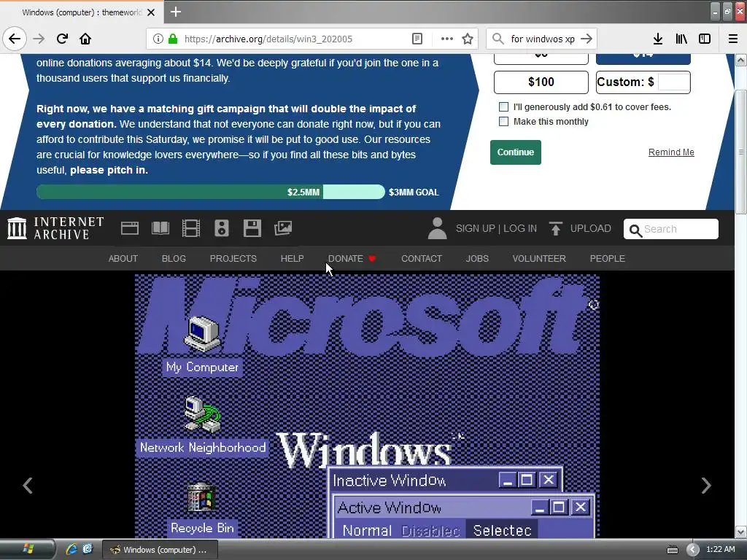
Task: Click into the Internet Archive Search field
Action: tap(671, 229)
